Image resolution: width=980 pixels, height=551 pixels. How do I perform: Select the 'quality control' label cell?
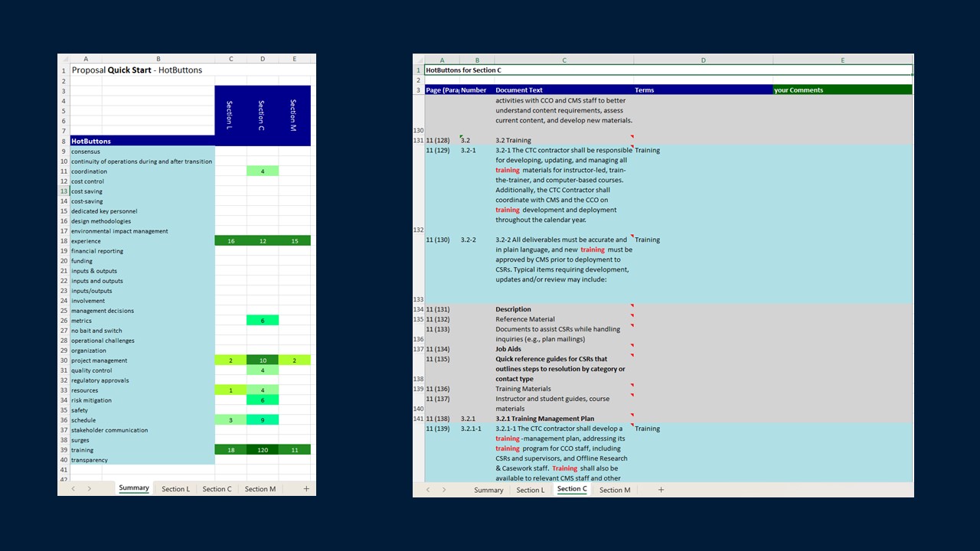142,370
